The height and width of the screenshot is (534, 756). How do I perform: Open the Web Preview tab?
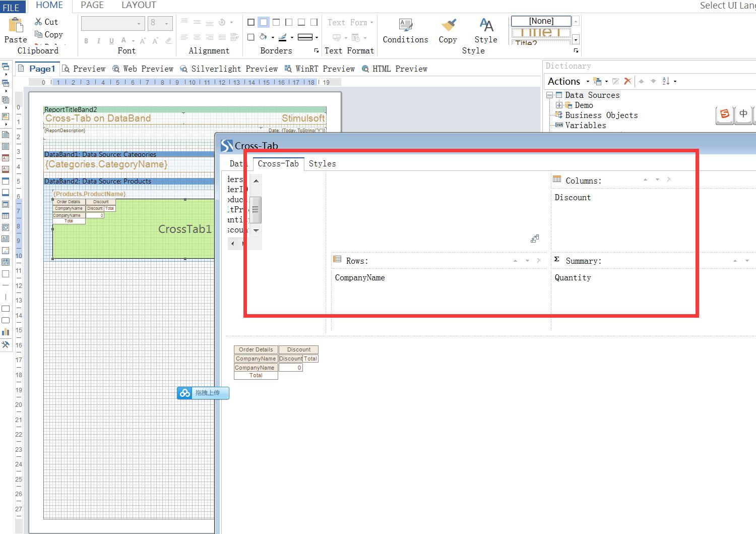click(143, 69)
